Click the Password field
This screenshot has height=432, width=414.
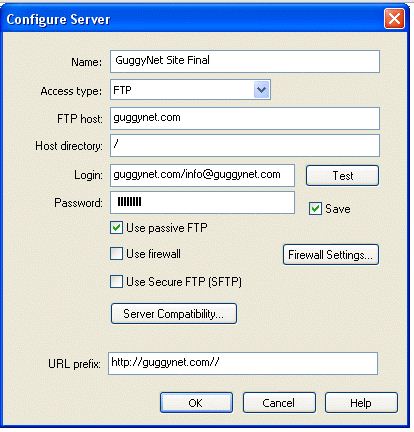[x=202, y=202]
